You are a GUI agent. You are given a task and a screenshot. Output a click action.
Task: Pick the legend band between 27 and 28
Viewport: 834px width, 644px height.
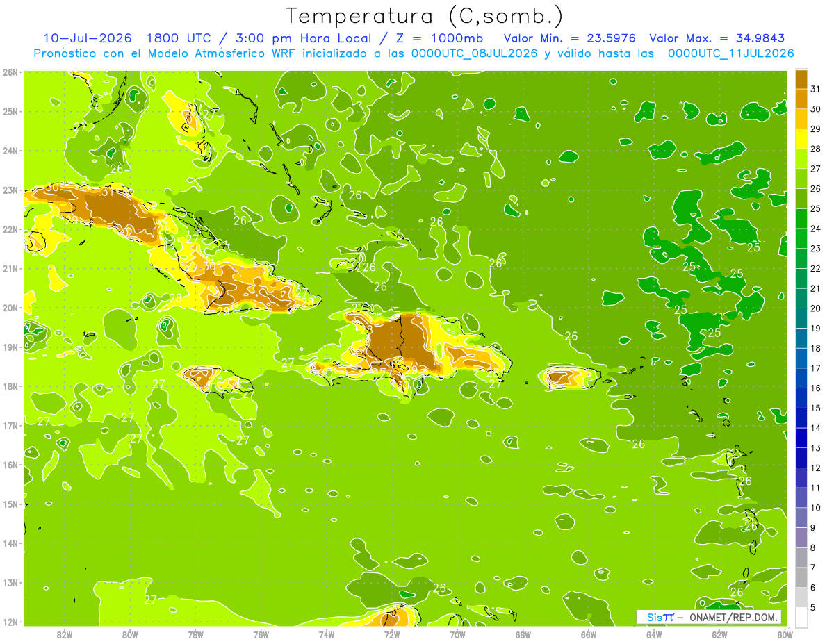802,158
